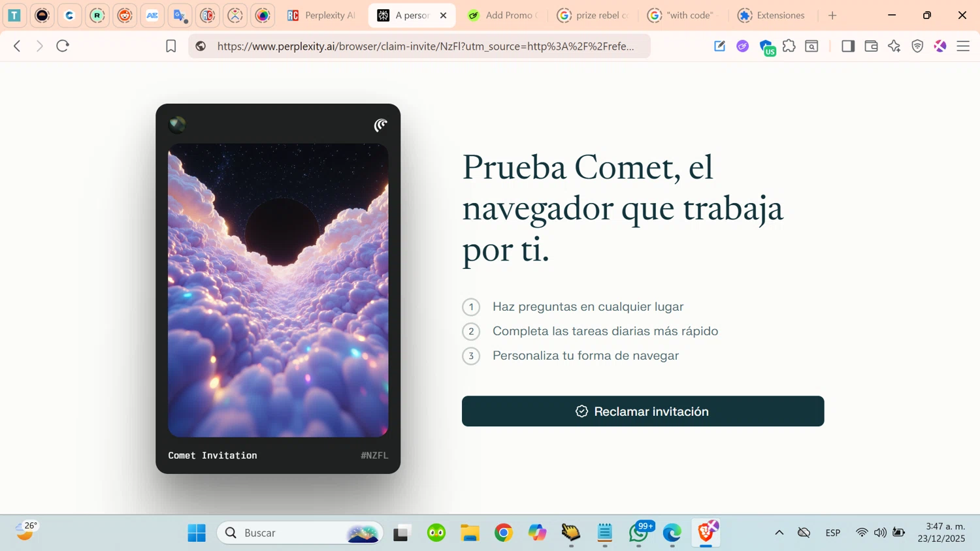Open File Explorer from the taskbar
The image size is (980, 551).
[470, 533]
